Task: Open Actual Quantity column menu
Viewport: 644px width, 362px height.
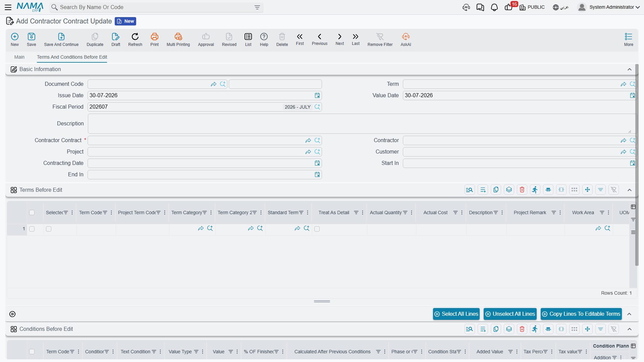Action: [412, 213]
